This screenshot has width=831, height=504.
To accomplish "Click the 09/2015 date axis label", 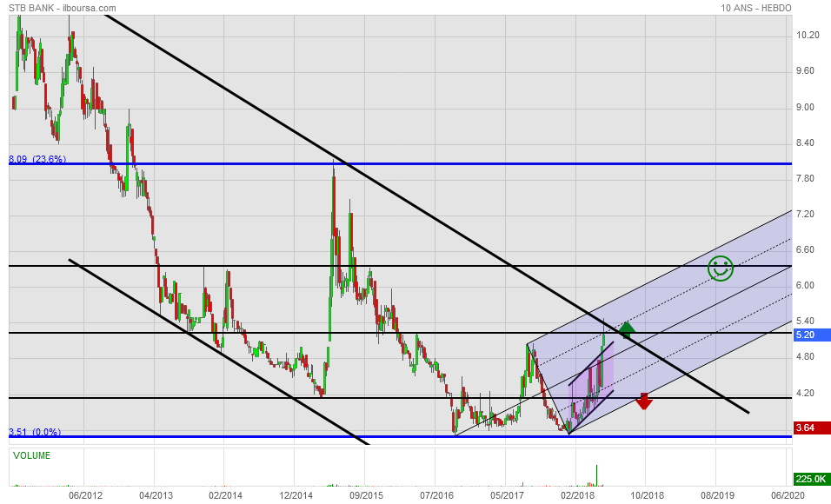I will (366, 495).
